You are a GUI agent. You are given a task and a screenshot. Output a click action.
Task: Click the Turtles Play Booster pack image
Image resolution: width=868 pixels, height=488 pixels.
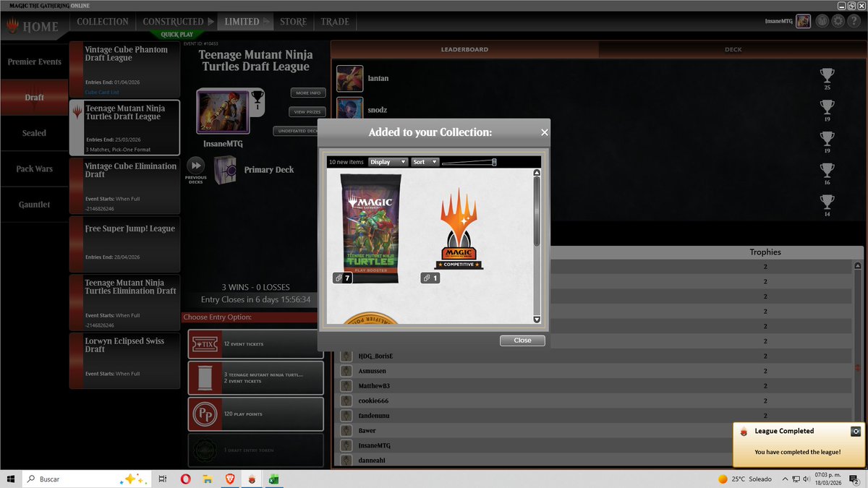tap(370, 228)
